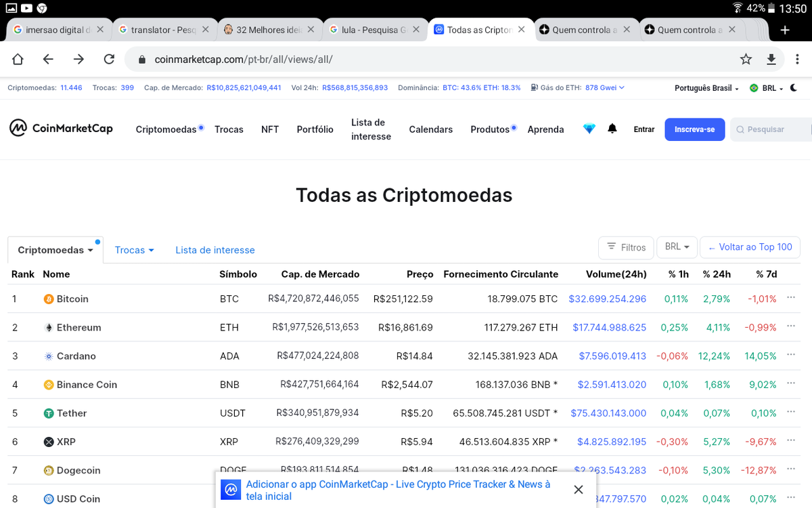Sort by Cap. de Mercado column
The image size is (812, 508).
coord(320,274)
